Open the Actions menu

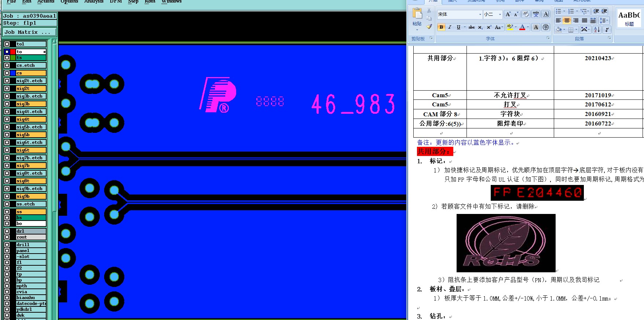[46, 1]
